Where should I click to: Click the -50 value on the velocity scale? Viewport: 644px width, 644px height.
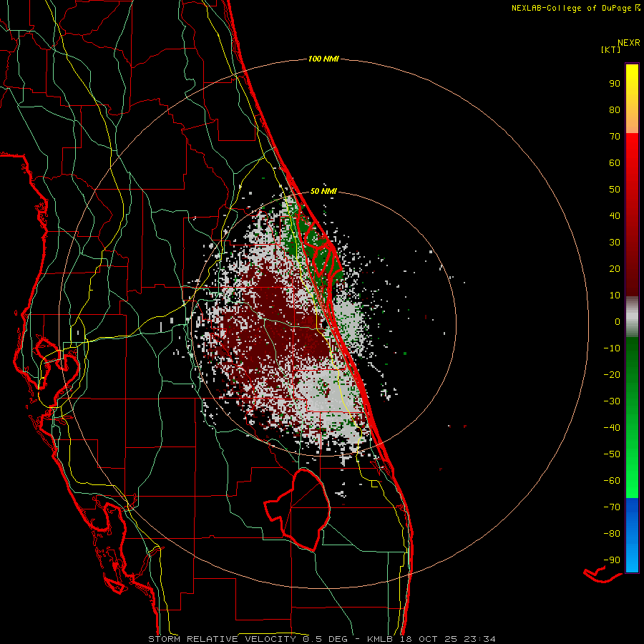pyautogui.click(x=612, y=454)
